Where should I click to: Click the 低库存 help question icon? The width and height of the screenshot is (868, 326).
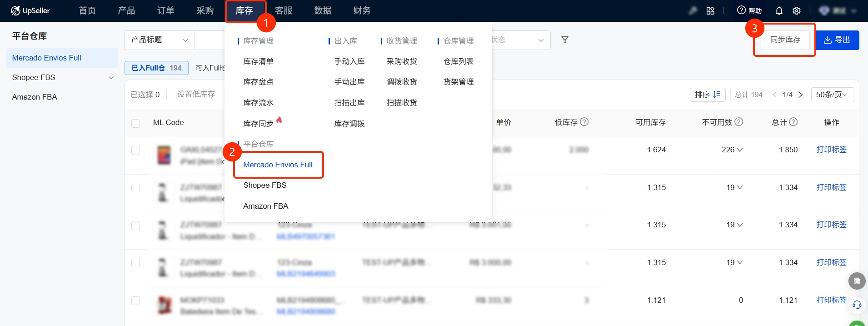tap(584, 122)
